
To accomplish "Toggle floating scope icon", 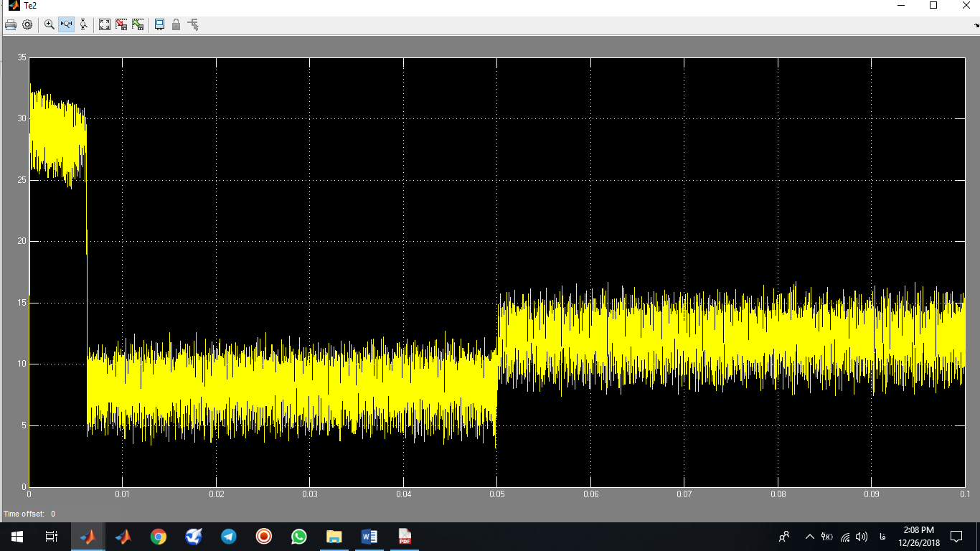I will [x=159, y=24].
